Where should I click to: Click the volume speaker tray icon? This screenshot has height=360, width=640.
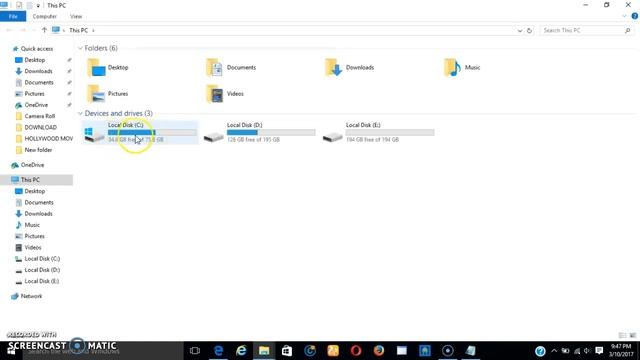[587, 351]
